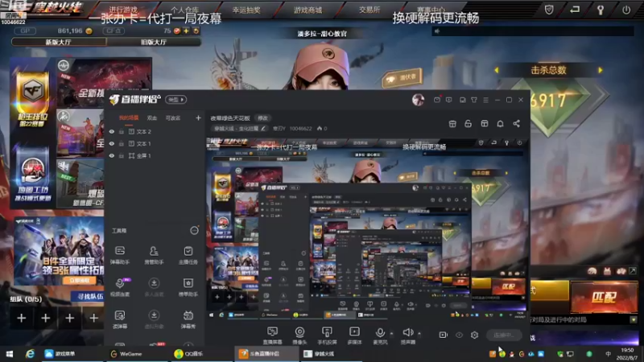Click the record video icon near settings
Viewport: 644px width, 362px height.
(x=444, y=335)
